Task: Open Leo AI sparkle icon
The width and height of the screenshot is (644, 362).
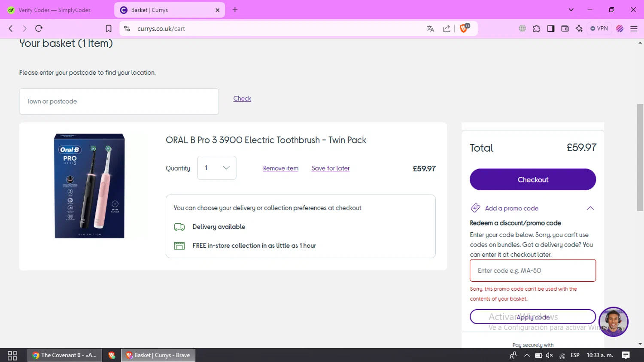Action: point(579,28)
